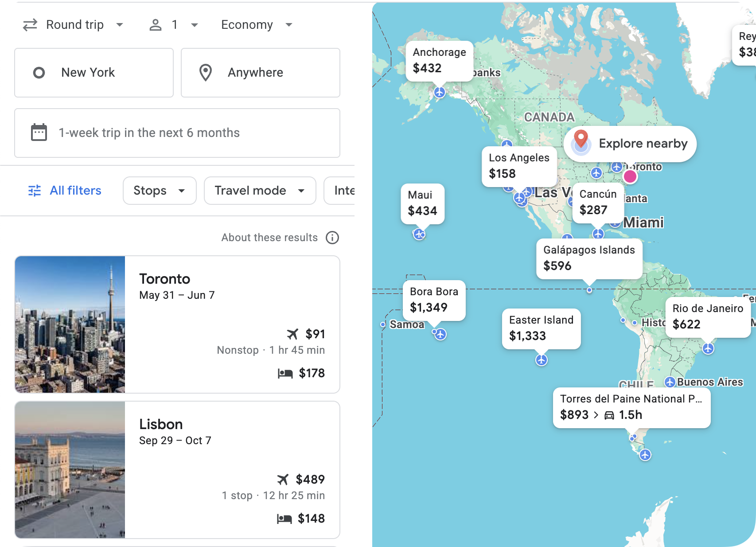
Task: Open the Travel mode dropdown
Action: tap(259, 191)
